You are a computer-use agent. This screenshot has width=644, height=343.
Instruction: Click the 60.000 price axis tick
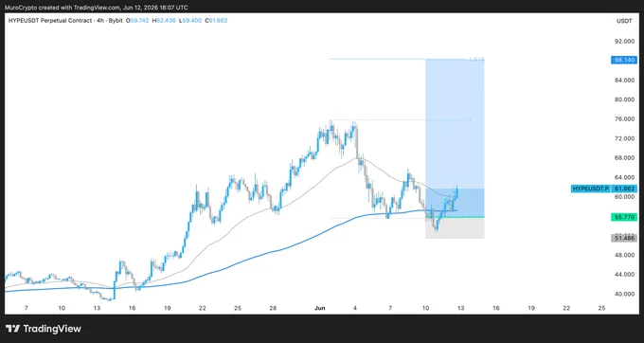(624, 197)
